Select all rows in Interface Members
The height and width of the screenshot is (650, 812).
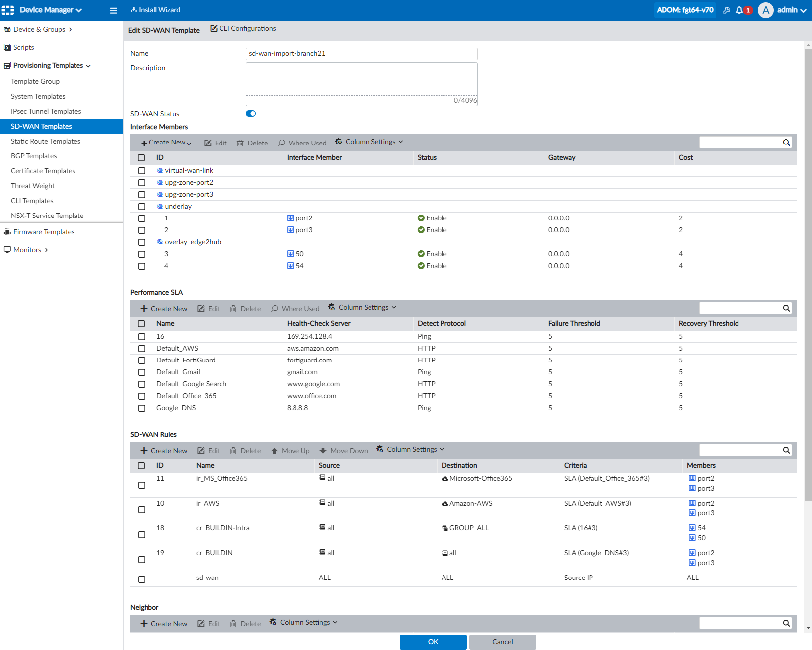(x=141, y=157)
